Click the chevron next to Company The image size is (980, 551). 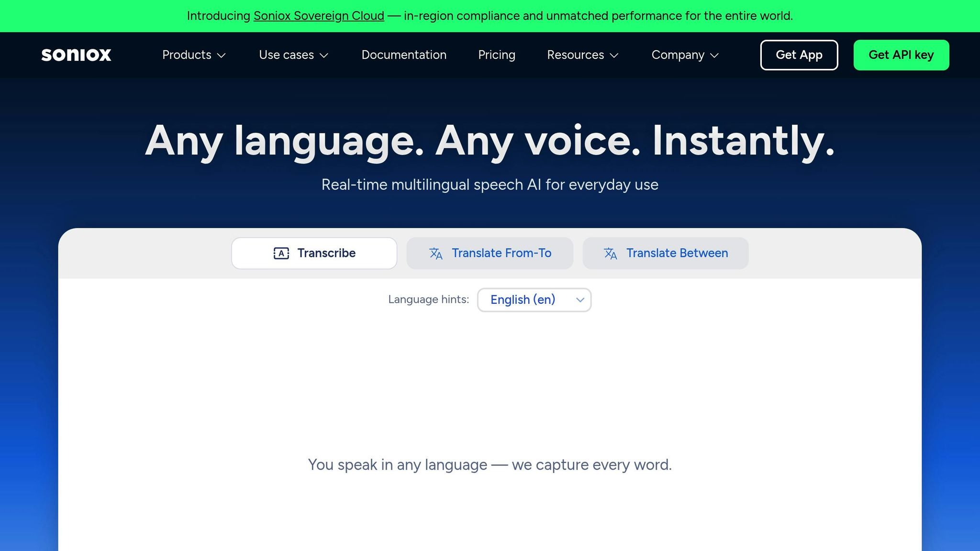click(714, 55)
